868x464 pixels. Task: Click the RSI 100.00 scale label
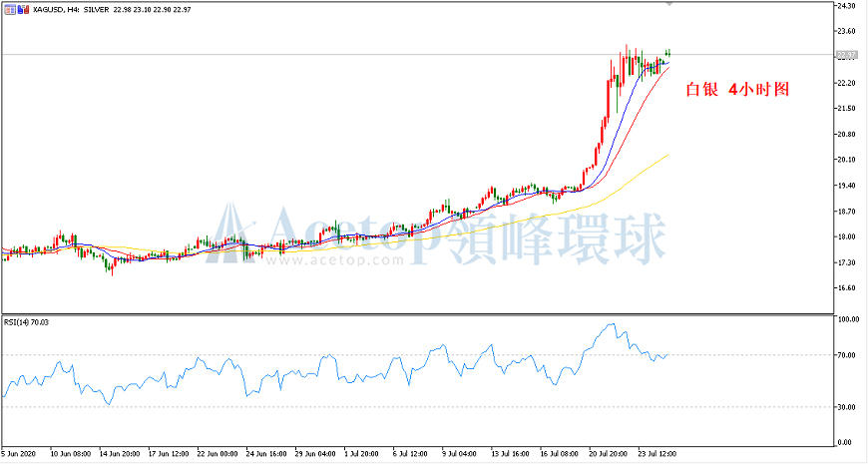click(849, 319)
